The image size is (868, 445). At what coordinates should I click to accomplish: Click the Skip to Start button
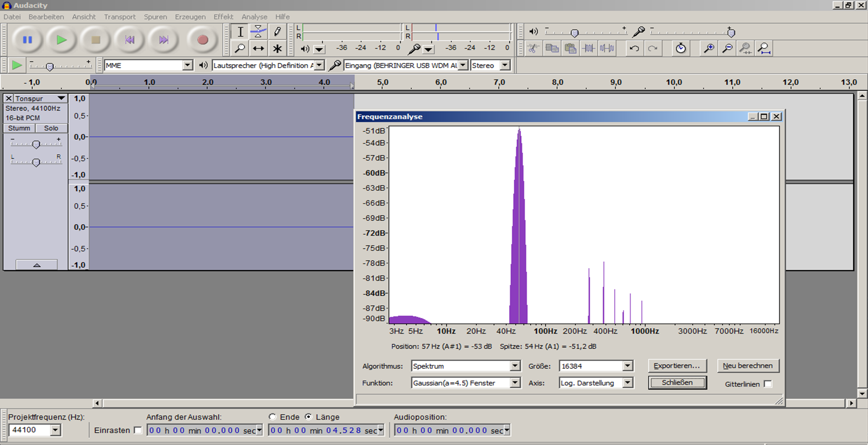(x=129, y=40)
